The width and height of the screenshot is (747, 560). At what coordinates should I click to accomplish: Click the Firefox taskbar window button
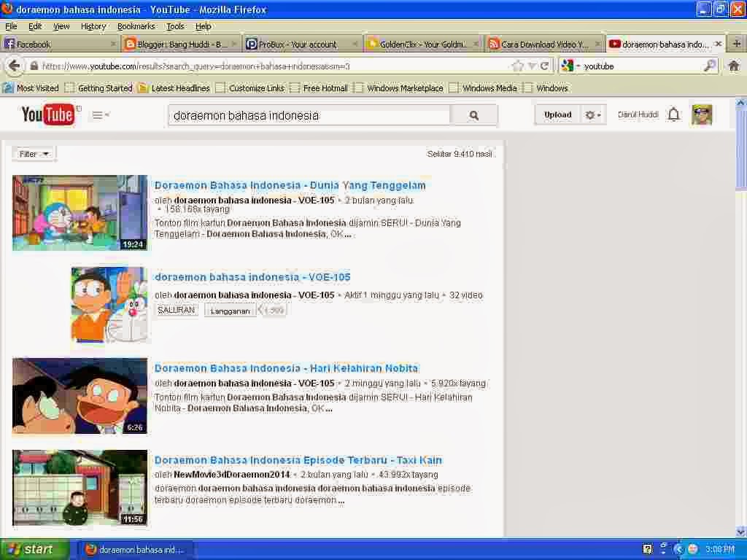point(134,550)
